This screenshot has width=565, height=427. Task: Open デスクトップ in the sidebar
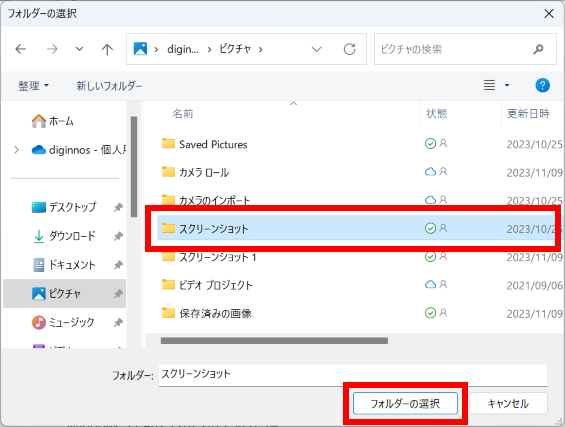point(64,207)
